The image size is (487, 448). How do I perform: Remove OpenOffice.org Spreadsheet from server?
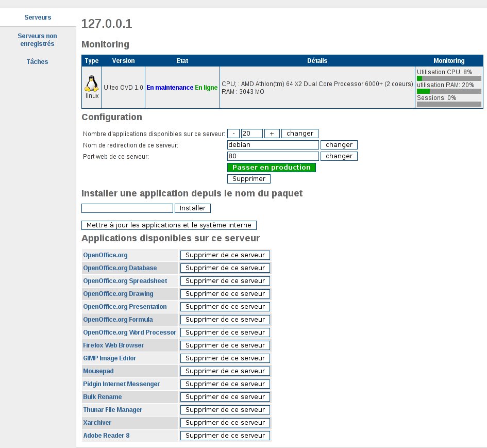tap(225, 281)
